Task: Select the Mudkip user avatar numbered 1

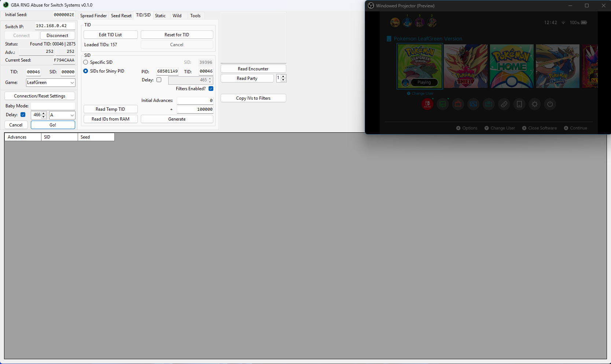Action: click(x=407, y=22)
